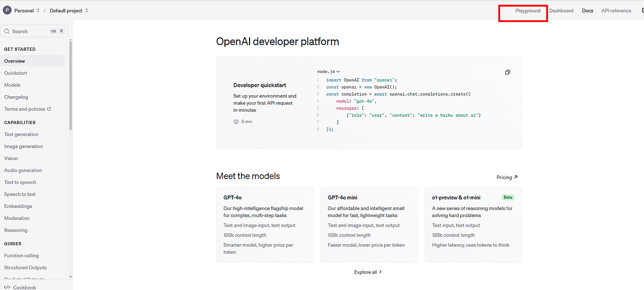Viewport: 644px width, 290px height.
Task: Open the Pricing link
Action: pos(504,177)
